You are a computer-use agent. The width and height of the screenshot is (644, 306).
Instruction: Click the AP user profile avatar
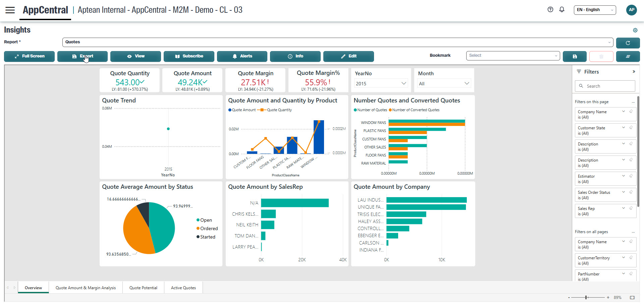[632, 10]
